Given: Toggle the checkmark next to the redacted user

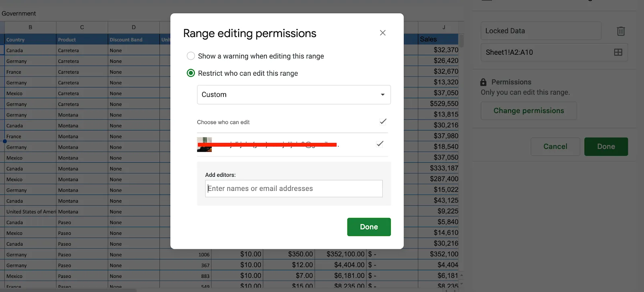Looking at the screenshot, I should [x=380, y=143].
